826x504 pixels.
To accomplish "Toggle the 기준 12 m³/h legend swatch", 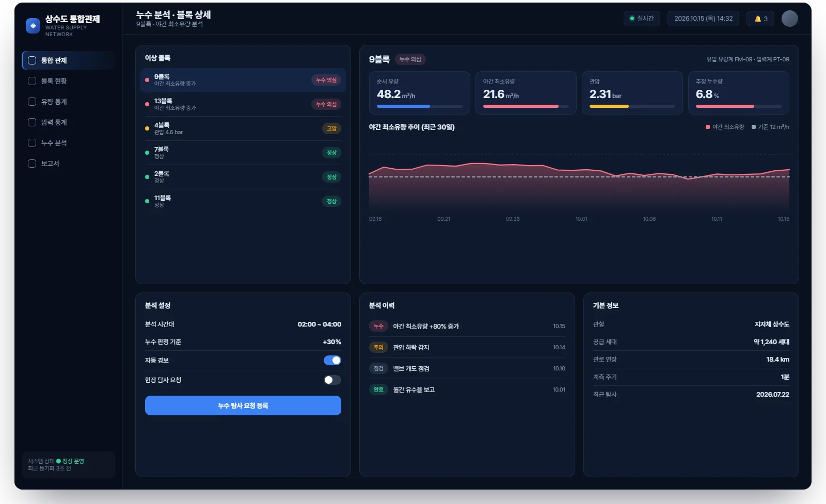I will [x=754, y=127].
